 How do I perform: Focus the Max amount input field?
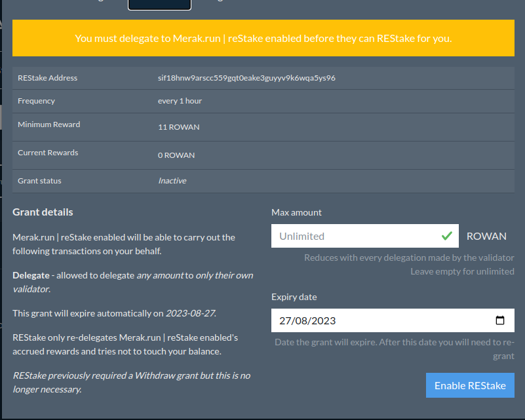364,236
